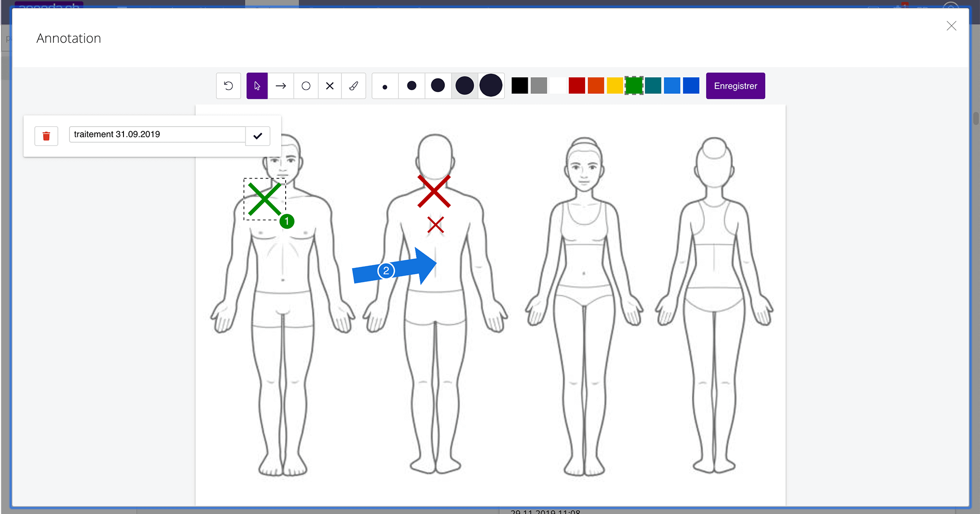Screen dimensions: 980x514
Task: Close the Annotation dialog
Action: point(951,26)
